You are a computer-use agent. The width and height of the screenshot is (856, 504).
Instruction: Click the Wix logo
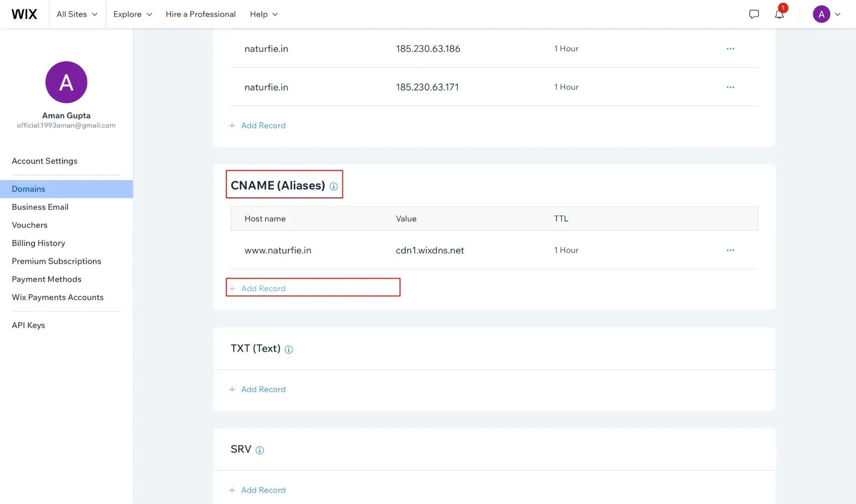pyautogui.click(x=24, y=14)
